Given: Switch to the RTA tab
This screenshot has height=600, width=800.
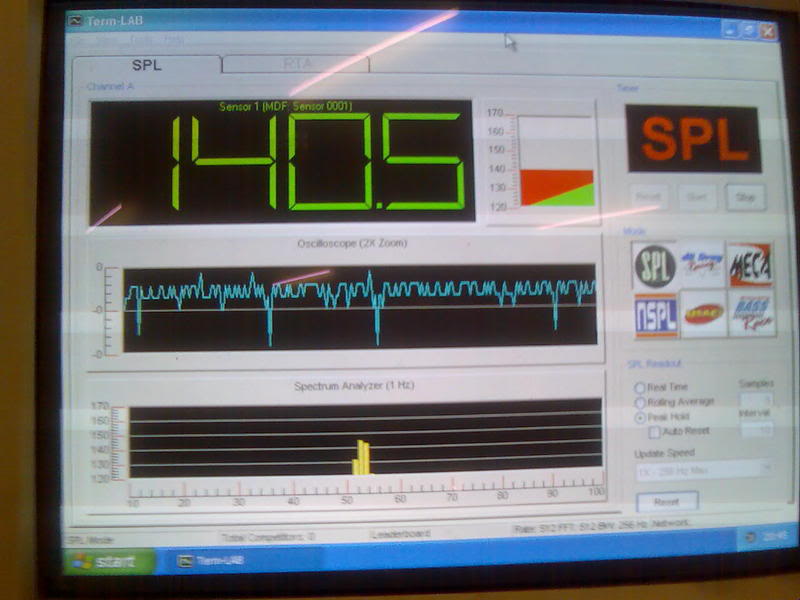Looking at the screenshot, I should pyautogui.click(x=295, y=64).
